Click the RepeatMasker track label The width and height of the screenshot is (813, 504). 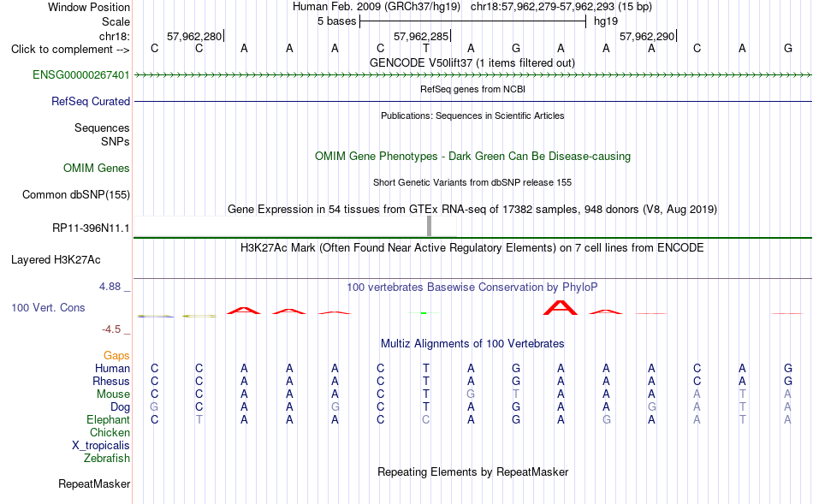(x=94, y=483)
